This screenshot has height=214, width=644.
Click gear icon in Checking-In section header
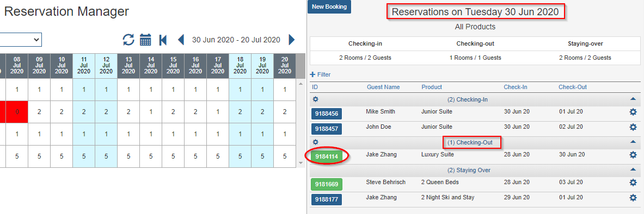pyautogui.click(x=315, y=99)
